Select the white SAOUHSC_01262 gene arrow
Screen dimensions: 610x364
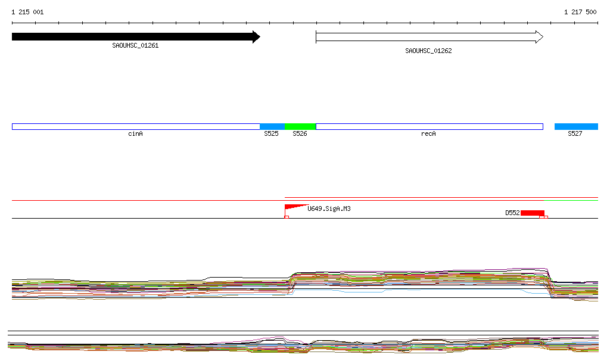(429, 37)
